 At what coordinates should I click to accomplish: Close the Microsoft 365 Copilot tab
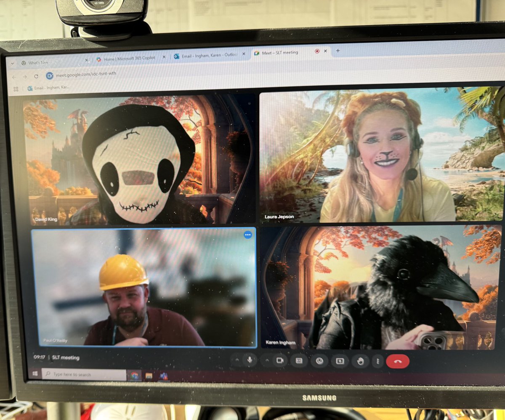[x=164, y=57]
